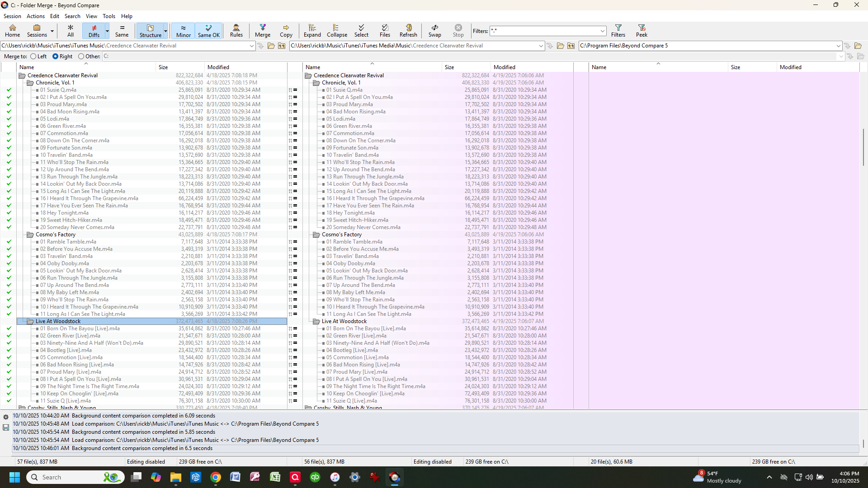Click the Size column header in left pane
The image size is (868, 488).
point(163,67)
